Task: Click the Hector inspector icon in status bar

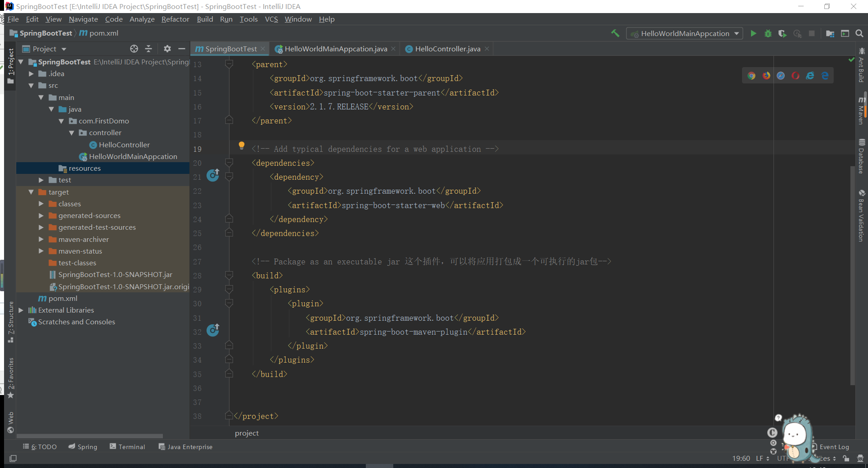Action: click(860, 459)
